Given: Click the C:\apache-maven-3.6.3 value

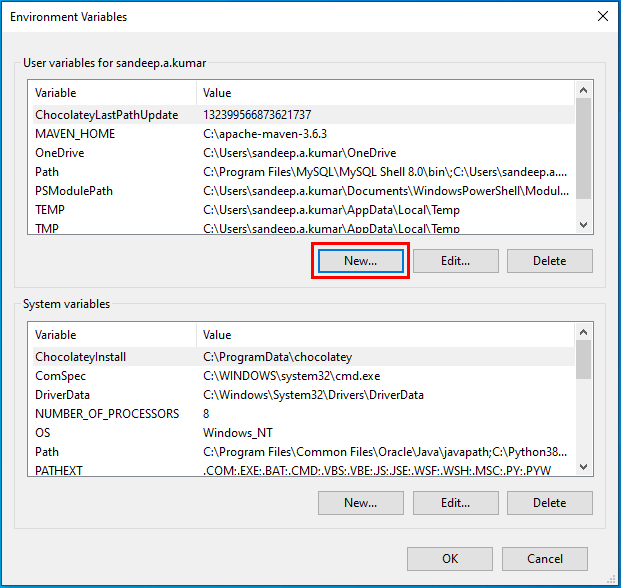Looking at the screenshot, I should point(265,134).
